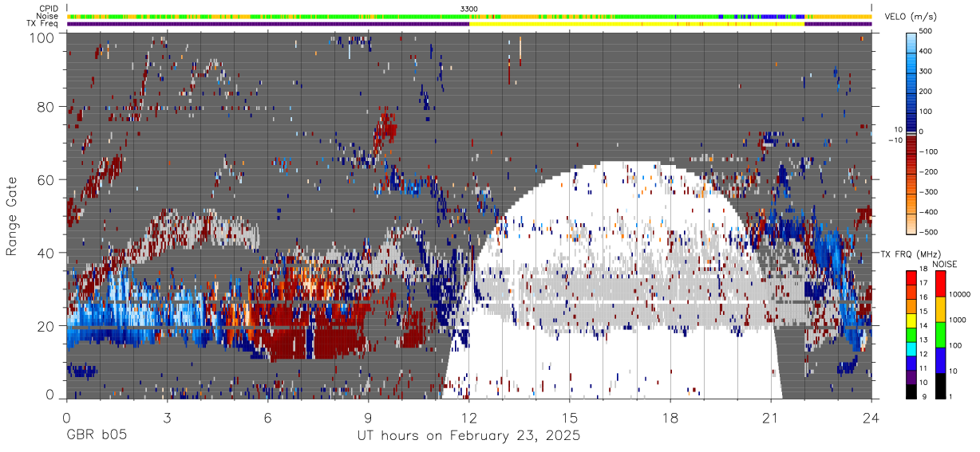Click the CPID value 3300
The image size is (980, 452).
coord(469,9)
